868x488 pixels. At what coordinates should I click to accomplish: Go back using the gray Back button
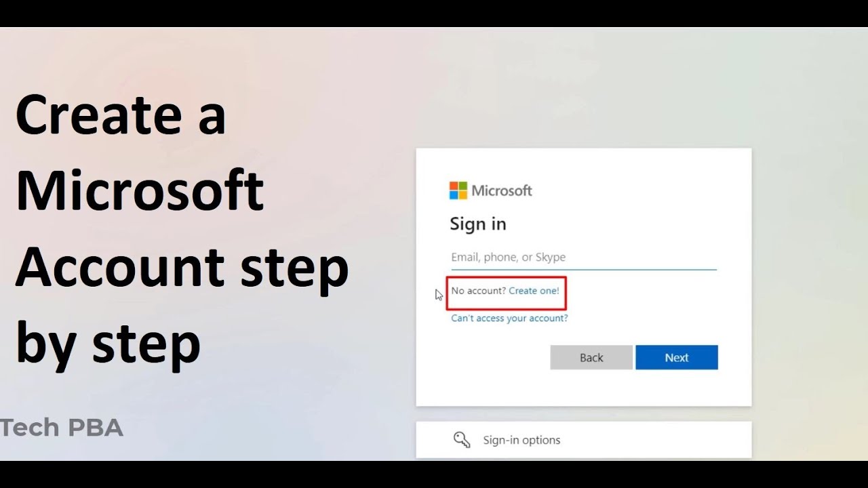(x=591, y=357)
